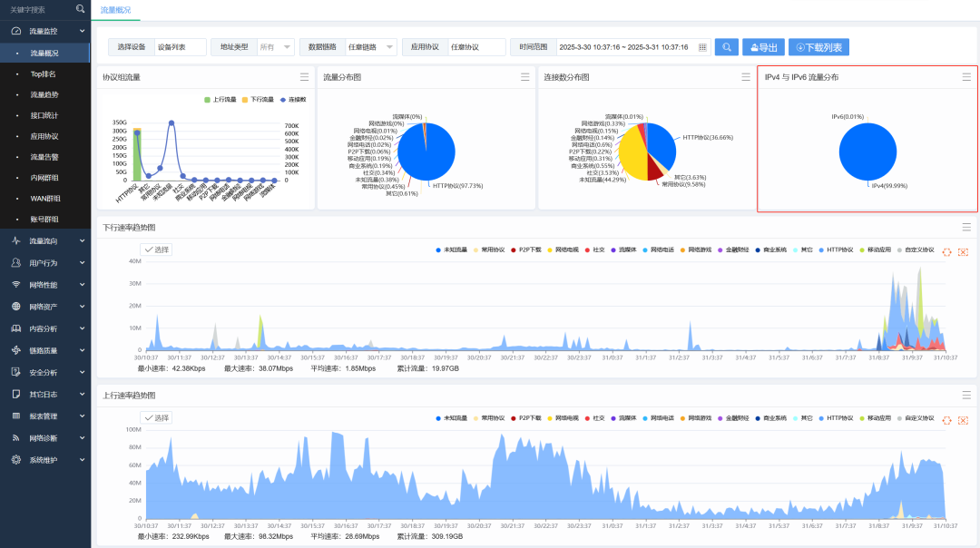Toggle 选择 check button in 上行速率趋势图
Image resolution: width=980 pixels, height=548 pixels.
click(156, 417)
